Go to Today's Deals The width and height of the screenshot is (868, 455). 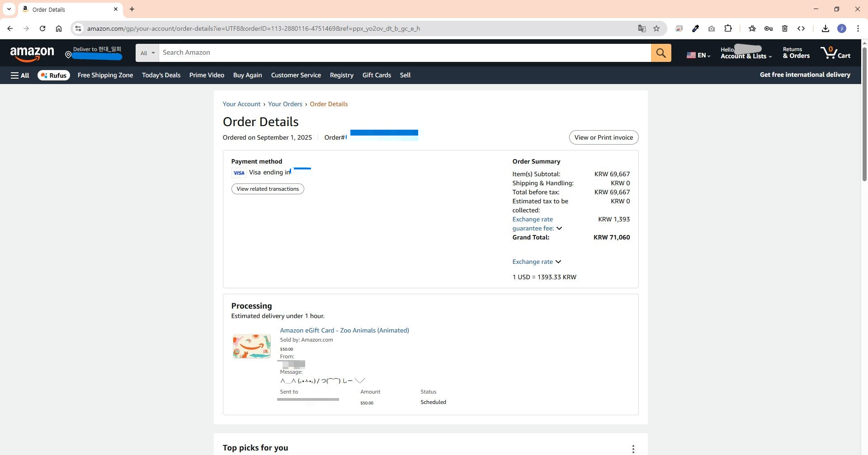[x=161, y=75]
